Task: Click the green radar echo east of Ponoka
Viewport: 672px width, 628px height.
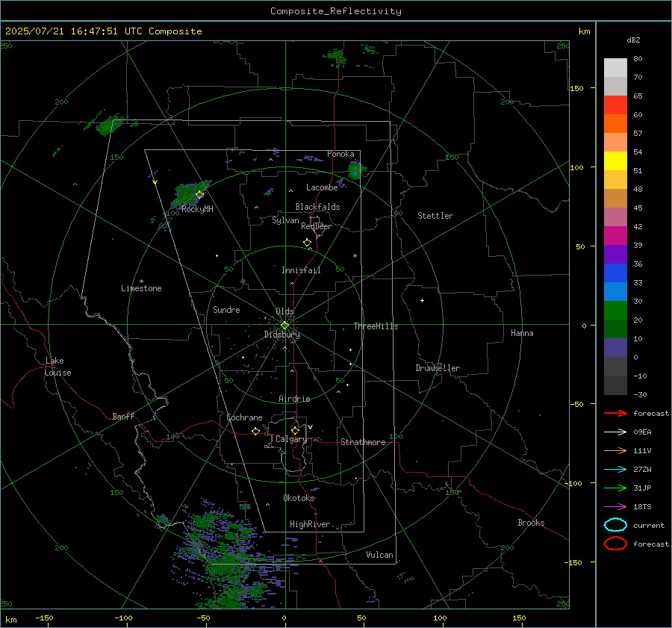Action: tap(355, 170)
